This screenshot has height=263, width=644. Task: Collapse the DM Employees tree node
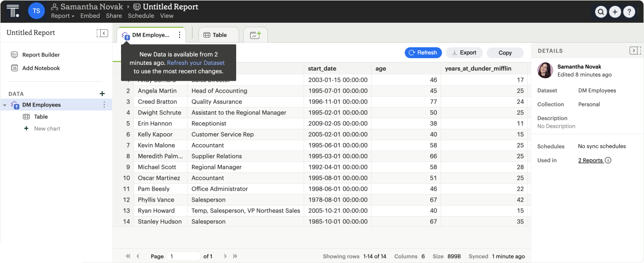(5, 105)
